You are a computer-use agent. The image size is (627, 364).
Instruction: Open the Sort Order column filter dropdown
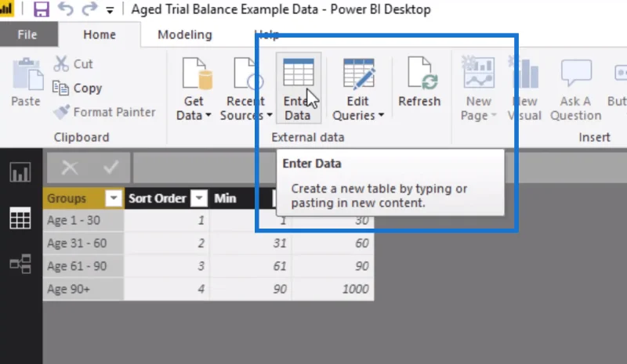click(x=199, y=198)
